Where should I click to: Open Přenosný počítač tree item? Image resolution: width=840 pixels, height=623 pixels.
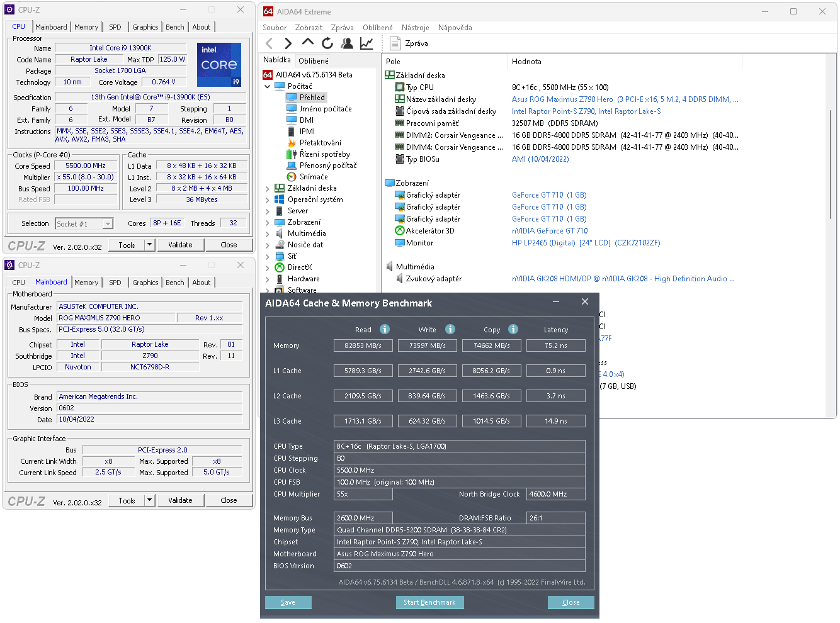[x=328, y=166]
